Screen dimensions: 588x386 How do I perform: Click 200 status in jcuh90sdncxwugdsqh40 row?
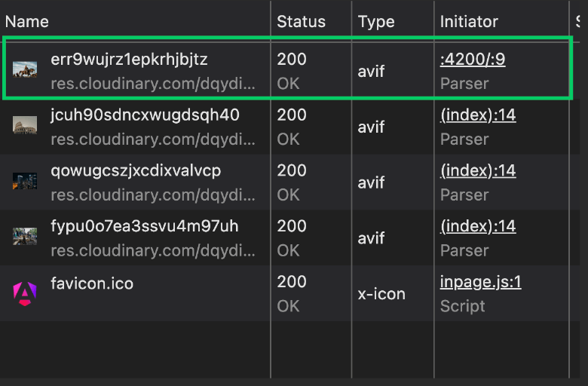tap(292, 115)
